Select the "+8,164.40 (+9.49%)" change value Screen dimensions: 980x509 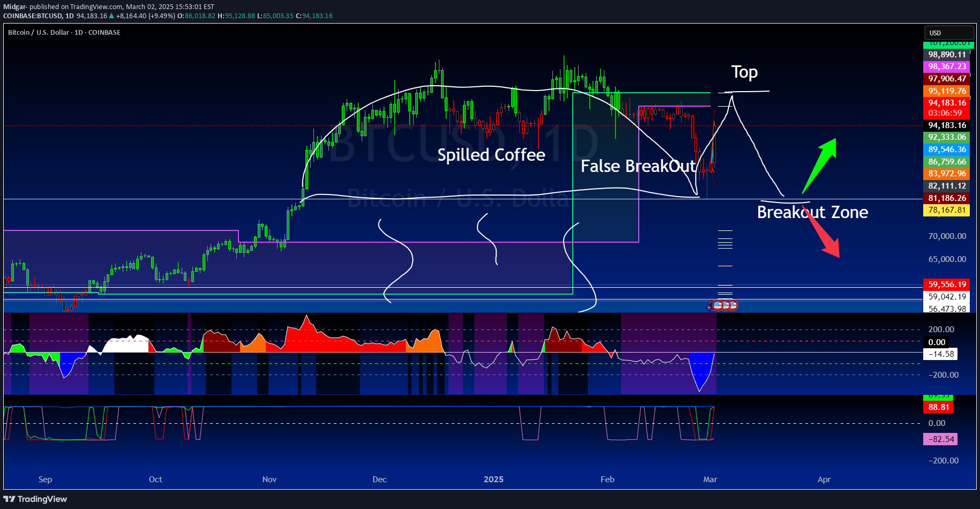click(145, 16)
